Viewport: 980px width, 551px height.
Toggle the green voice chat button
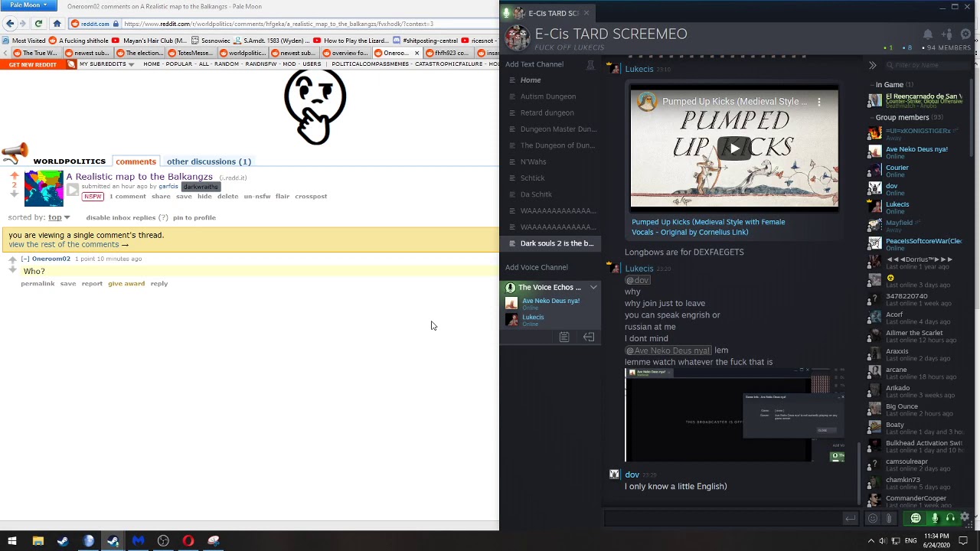916,518
